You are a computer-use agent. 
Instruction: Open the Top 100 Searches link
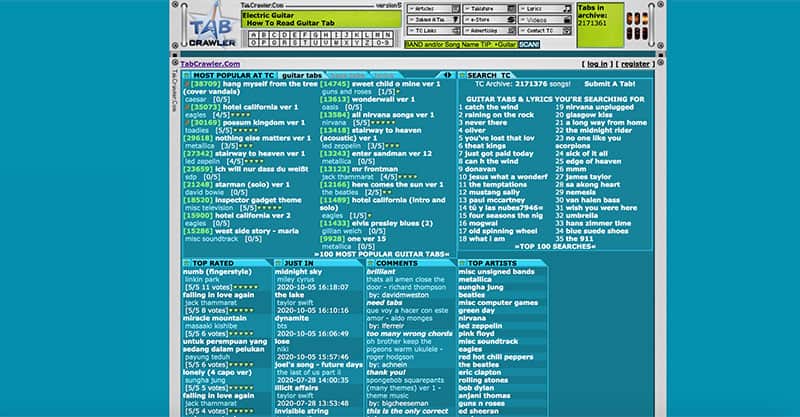coord(555,246)
